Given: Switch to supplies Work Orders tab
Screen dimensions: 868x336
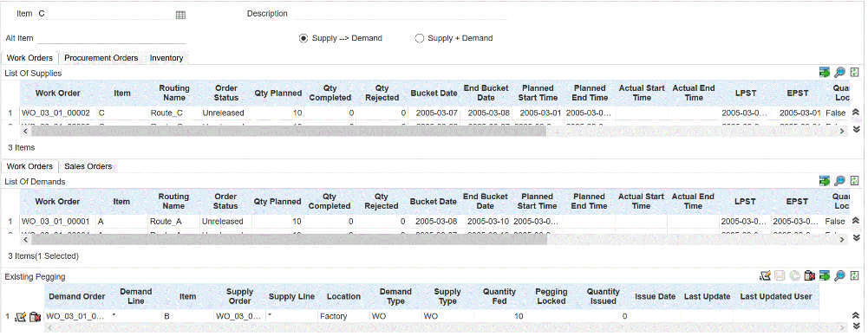Looking at the screenshot, I should click(x=29, y=57).
